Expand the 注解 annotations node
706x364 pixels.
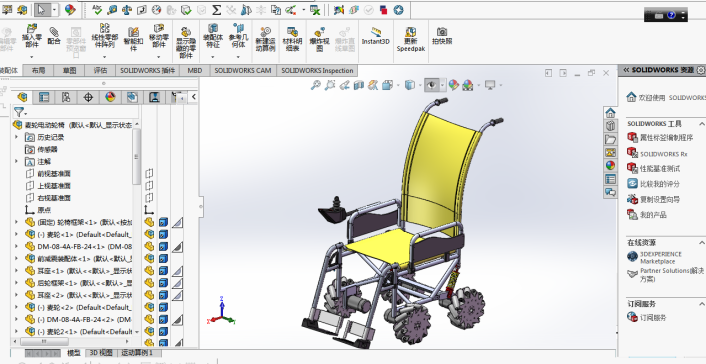click(17, 161)
